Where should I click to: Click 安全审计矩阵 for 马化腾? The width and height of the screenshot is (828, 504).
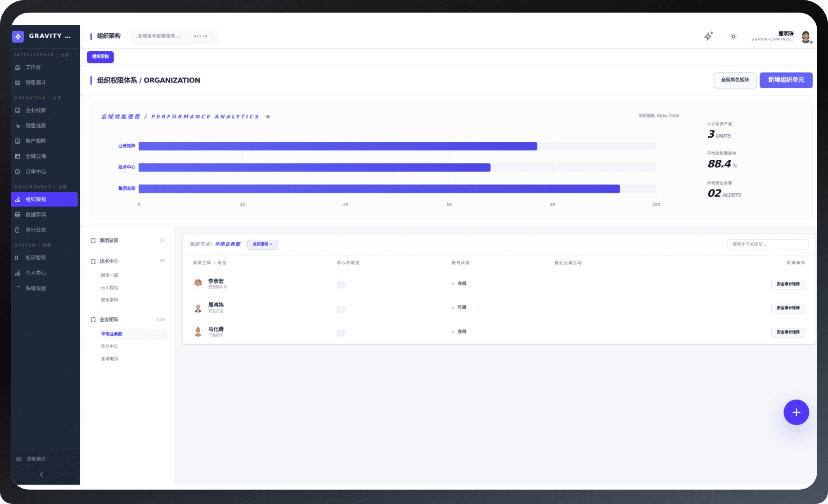point(788,333)
